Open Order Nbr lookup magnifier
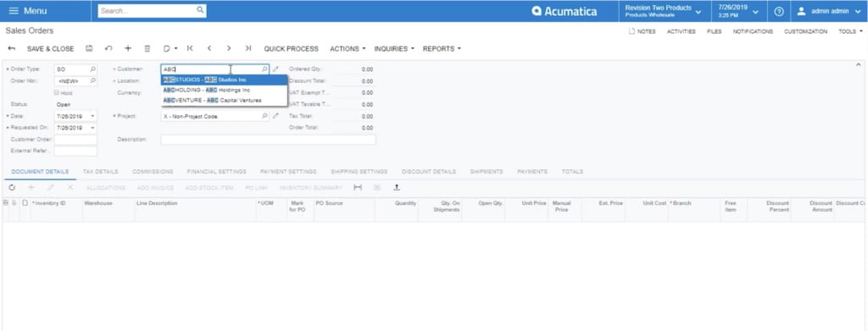 coord(92,80)
